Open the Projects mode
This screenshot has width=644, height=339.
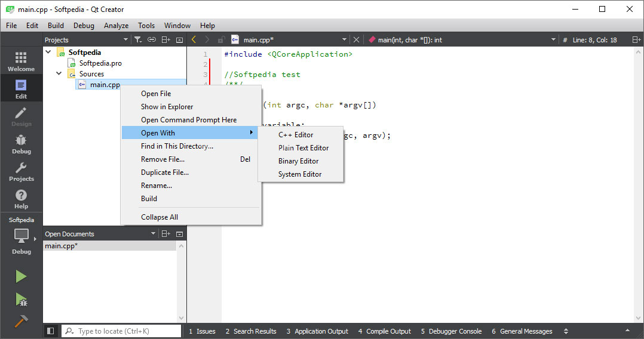coord(21,171)
